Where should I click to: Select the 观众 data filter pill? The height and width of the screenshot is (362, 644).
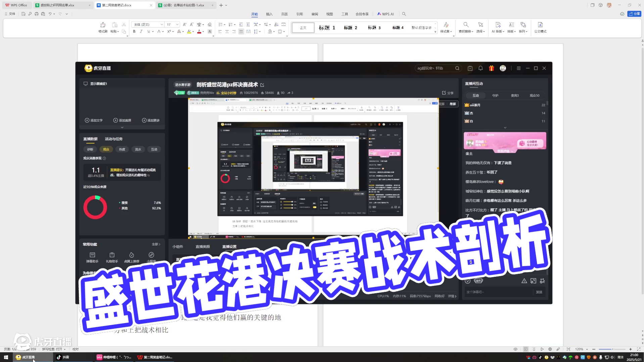tap(106, 149)
